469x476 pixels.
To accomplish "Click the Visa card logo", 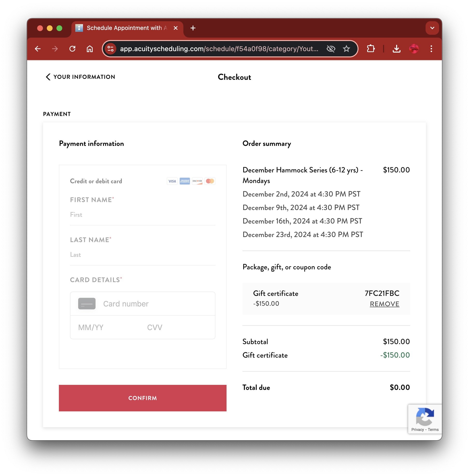I will coord(172,181).
